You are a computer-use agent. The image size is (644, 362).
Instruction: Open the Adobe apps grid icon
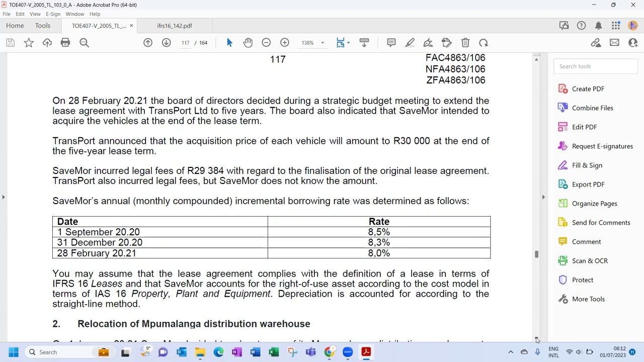[x=616, y=26]
